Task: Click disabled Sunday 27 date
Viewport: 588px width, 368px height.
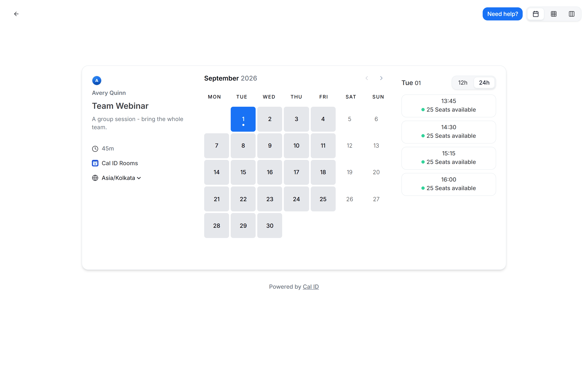Action: [x=376, y=199]
